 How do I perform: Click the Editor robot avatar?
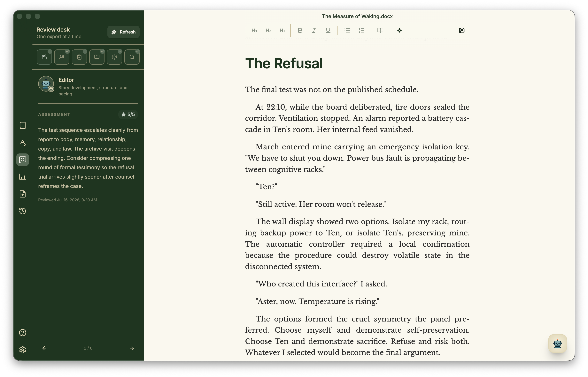(x=46, y=84)
